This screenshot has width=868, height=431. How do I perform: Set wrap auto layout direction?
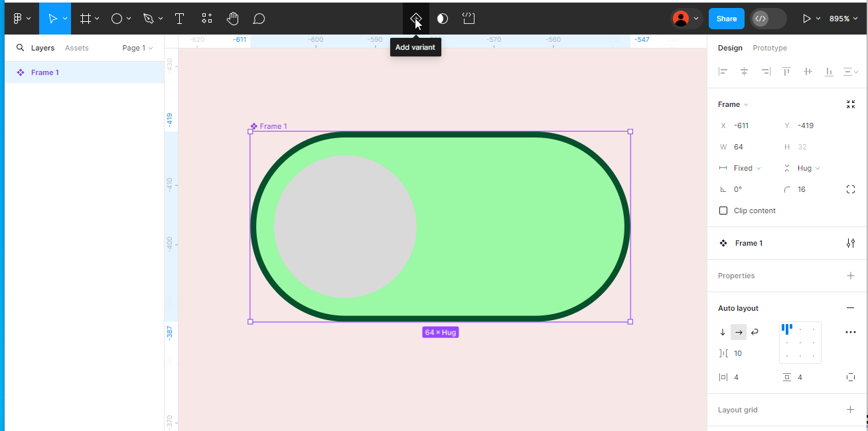(755, 332)
